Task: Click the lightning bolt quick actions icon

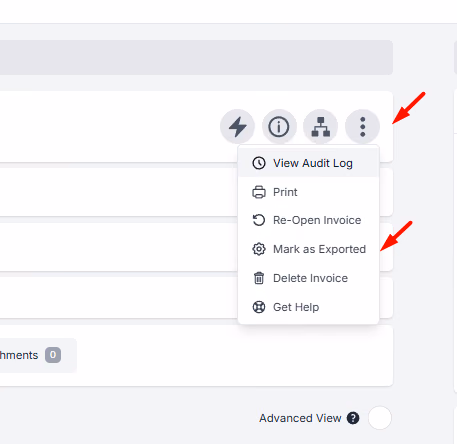Action: pos(237,127)
